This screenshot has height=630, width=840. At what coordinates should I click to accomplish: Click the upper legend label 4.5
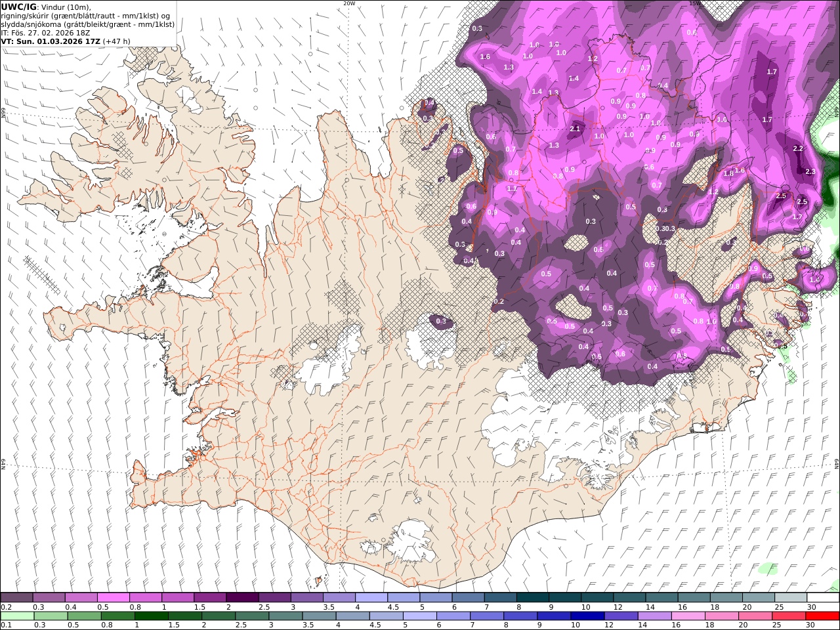393,607
